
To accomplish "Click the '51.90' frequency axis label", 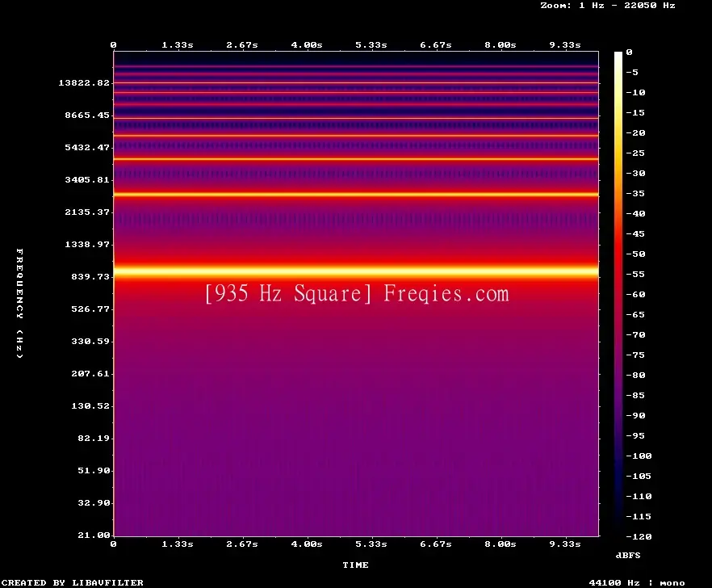I will 94,470.
